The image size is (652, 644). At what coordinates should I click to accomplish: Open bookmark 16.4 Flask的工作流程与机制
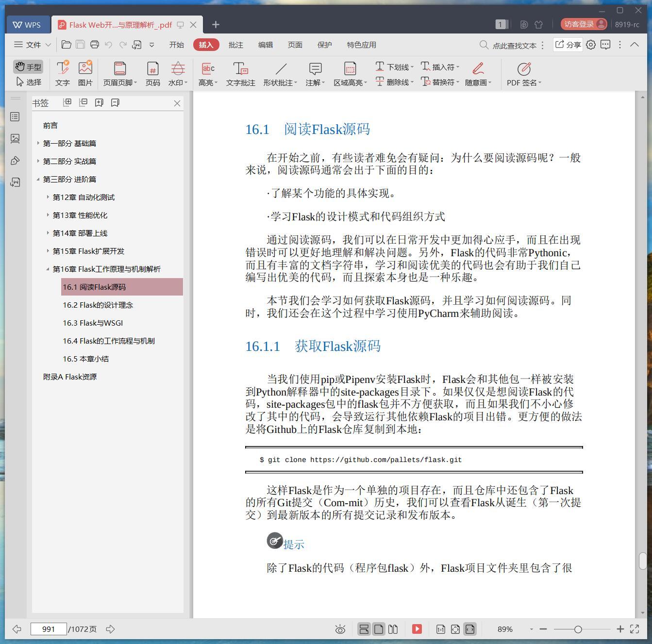(x=109, y=341)
